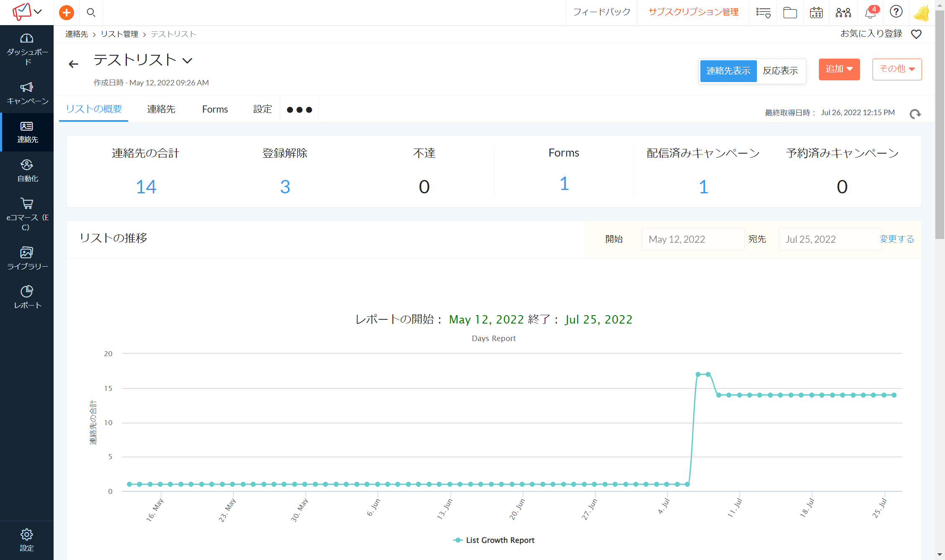Go back with the left arrow

click(x=73, y=64)
